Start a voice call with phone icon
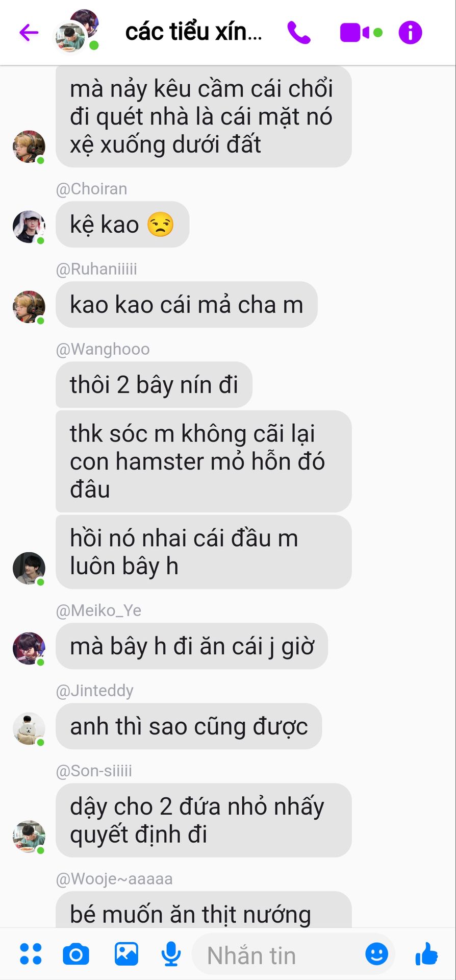Image resolution: width=456 pixels, height=980 pixels. [x=299, y=33]
